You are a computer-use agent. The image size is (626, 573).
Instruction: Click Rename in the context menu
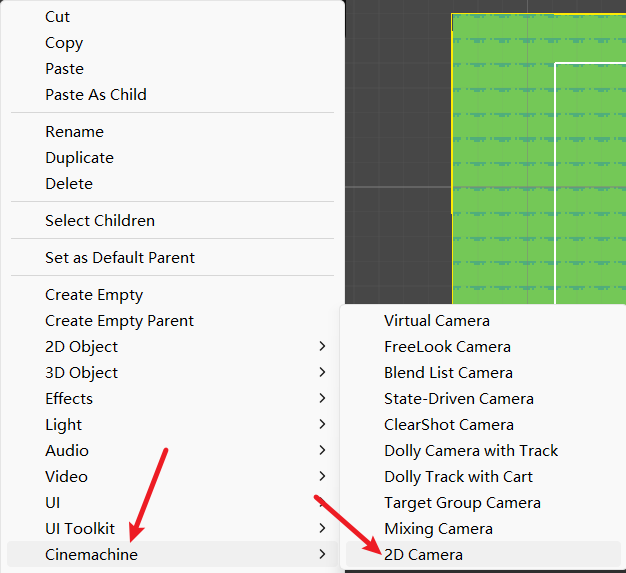pos(74,132)
